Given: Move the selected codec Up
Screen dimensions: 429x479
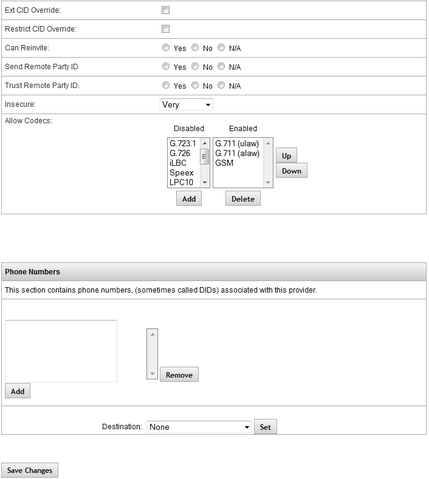Looking at the screenshot, I should (x=286, y=156).
